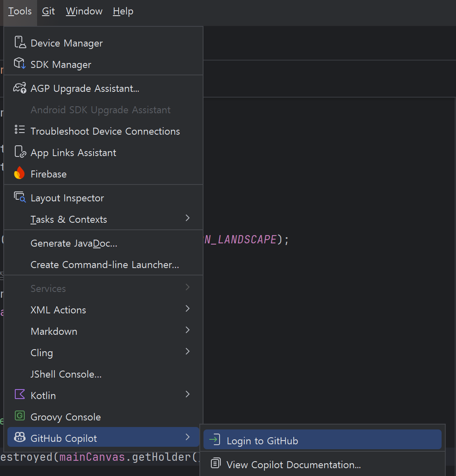
Task: Click the XML Actions label
Action: 58,310
